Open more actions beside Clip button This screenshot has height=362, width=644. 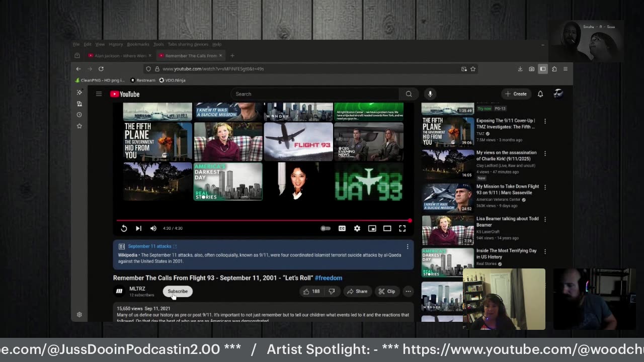[x=408, y=292]
